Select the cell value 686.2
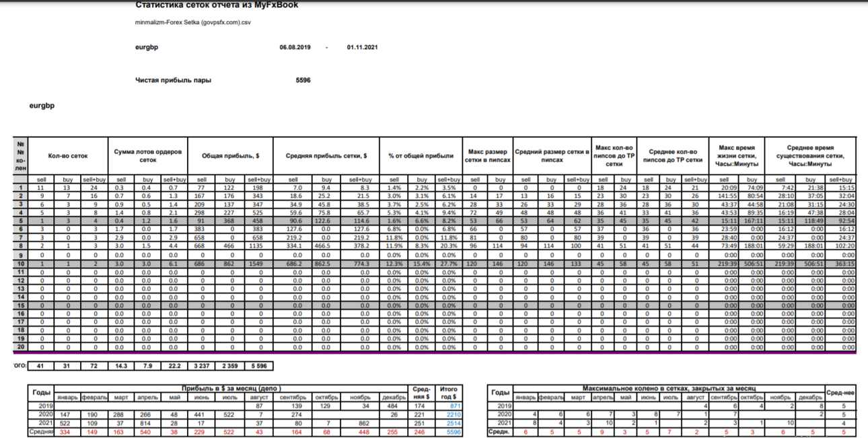 tap(292, 265)
